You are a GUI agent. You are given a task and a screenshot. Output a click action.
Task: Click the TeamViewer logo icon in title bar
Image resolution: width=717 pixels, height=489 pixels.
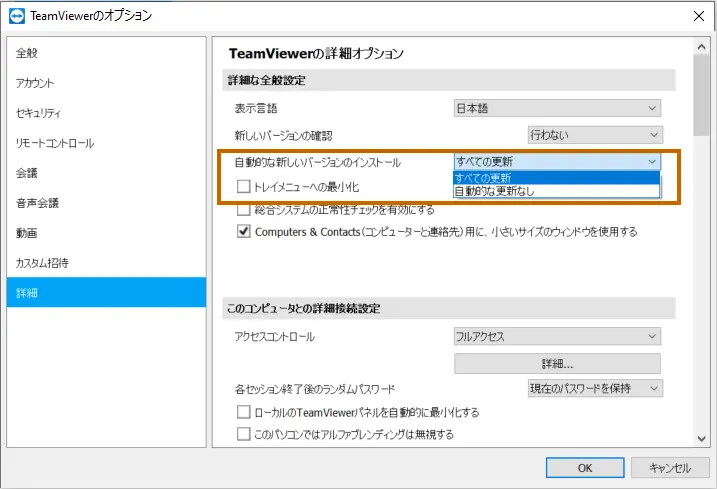(17, 16)
